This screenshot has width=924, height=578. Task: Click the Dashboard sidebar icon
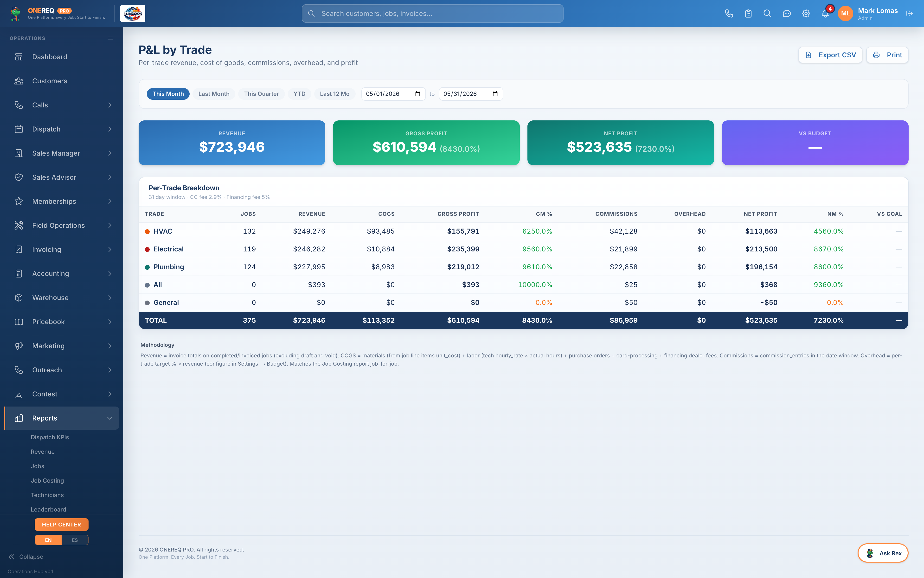click(19, 57)
